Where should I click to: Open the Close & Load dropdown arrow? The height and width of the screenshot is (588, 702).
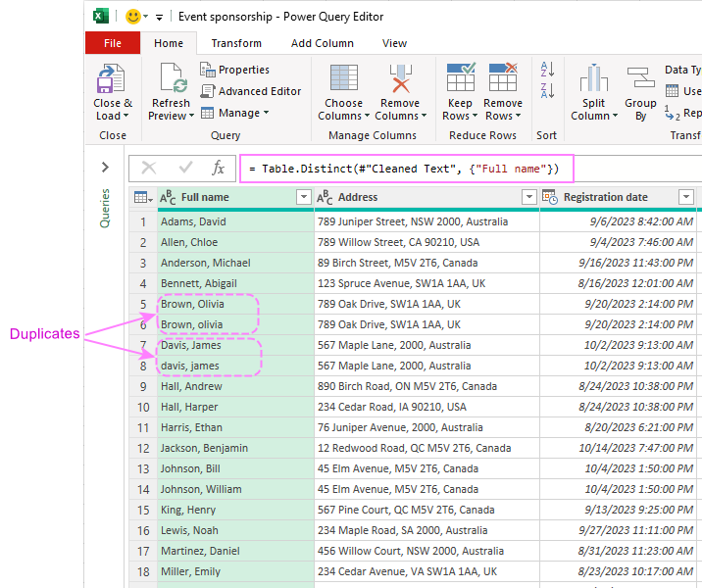coord(125,116)
